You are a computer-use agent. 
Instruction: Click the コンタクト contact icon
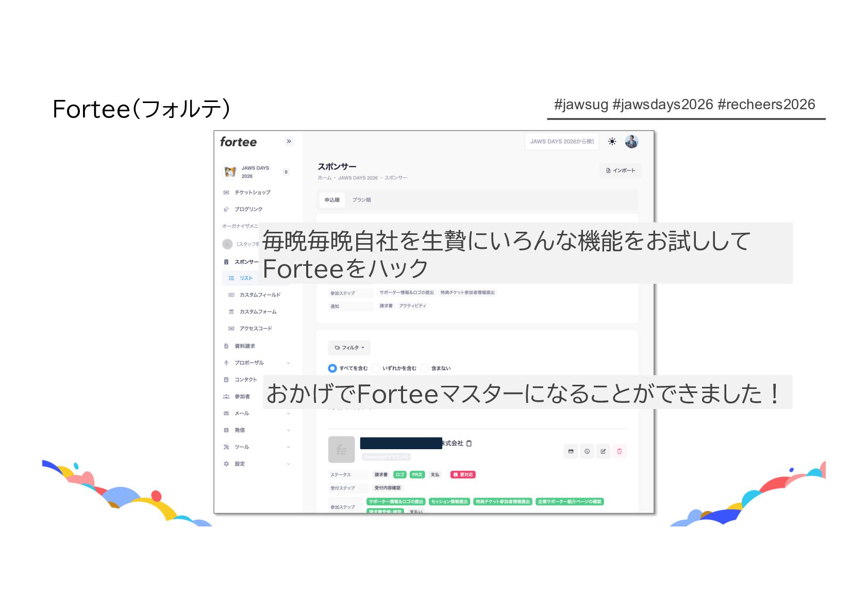coord(226,380)
